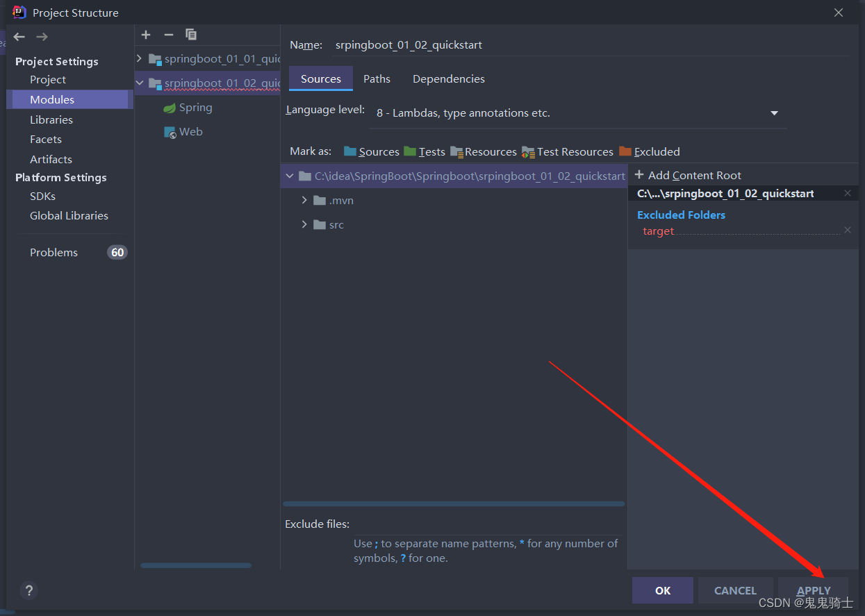
Task: Expand the .mvn folder
Action: tap(304, 201)
